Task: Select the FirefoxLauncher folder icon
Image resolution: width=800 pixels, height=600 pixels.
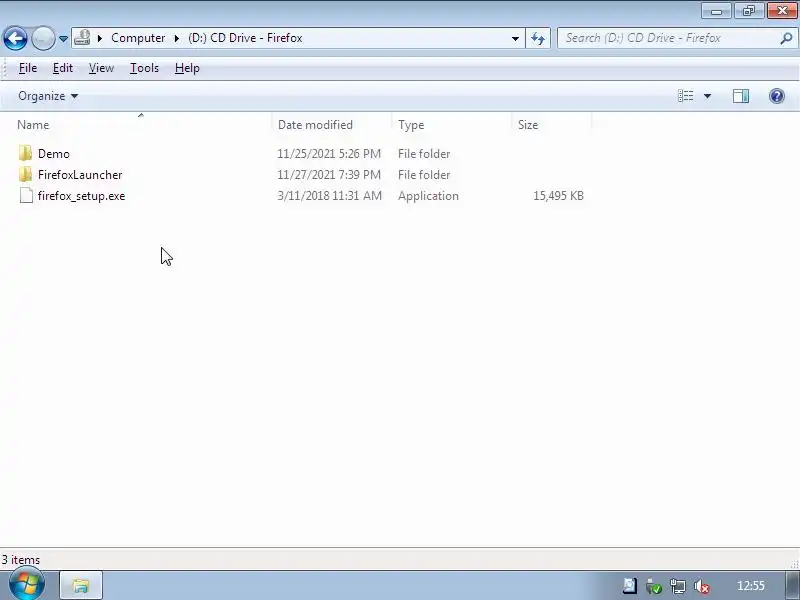Action: click(x=25, y=174)
